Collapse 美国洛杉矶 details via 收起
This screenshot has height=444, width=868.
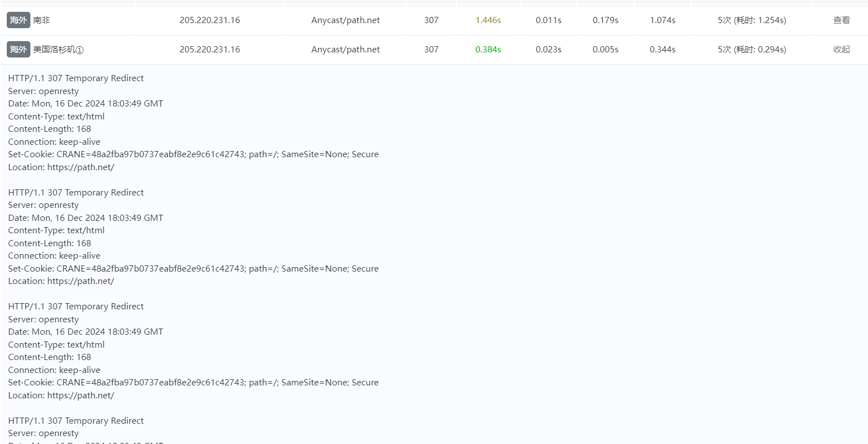pos(841,50)
